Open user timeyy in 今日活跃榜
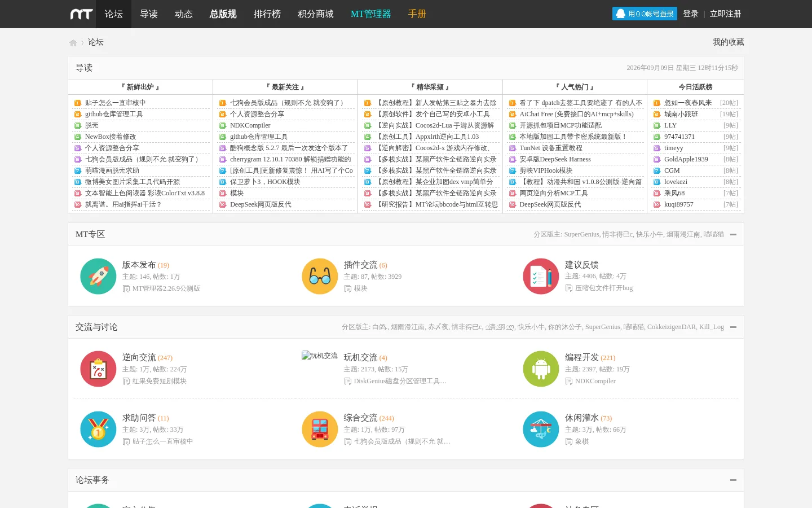This screenshot has width=812, height=508. [x=674, y=148]
